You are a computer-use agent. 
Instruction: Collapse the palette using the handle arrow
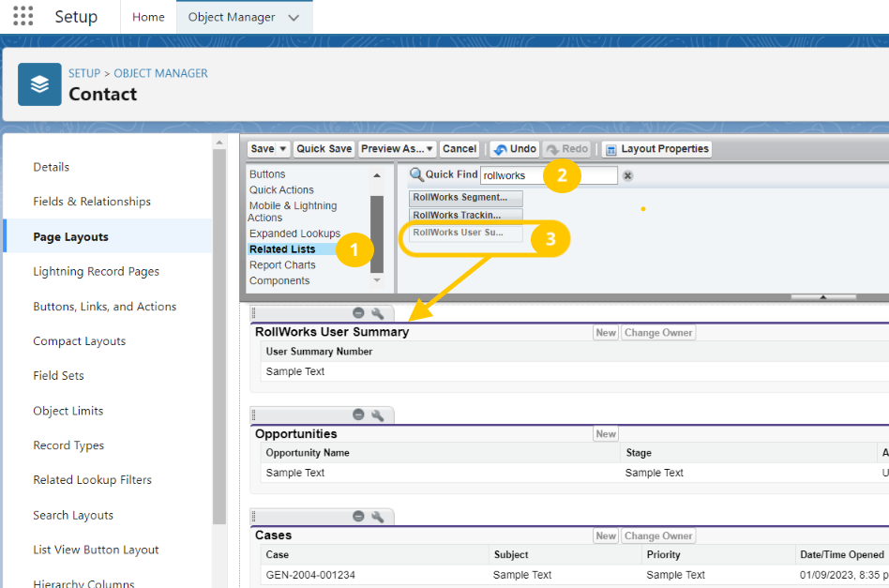tap(823, 296)
